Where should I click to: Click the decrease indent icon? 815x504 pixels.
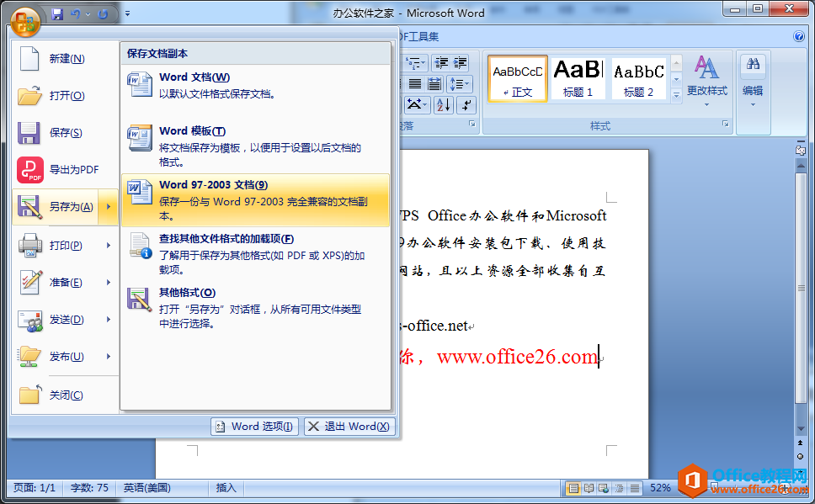coord(441,63)
